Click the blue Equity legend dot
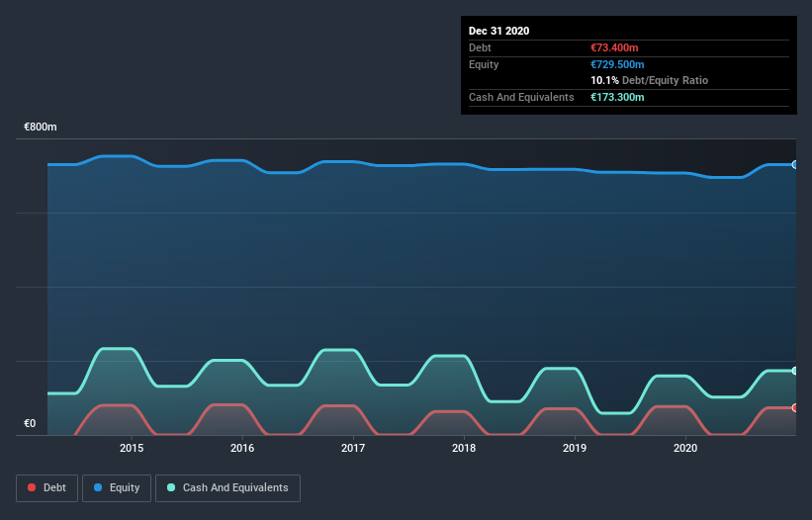The image size is (812, 520). coord(98,487)
